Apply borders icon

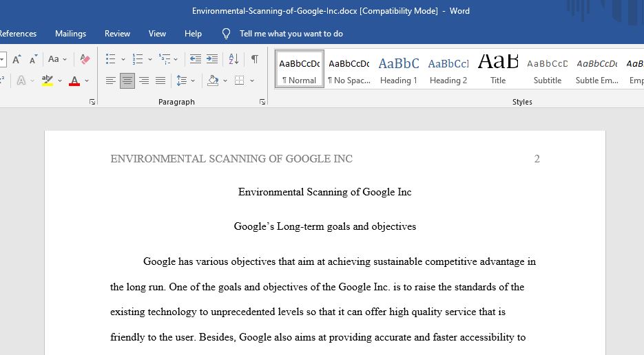pos(240,80)
